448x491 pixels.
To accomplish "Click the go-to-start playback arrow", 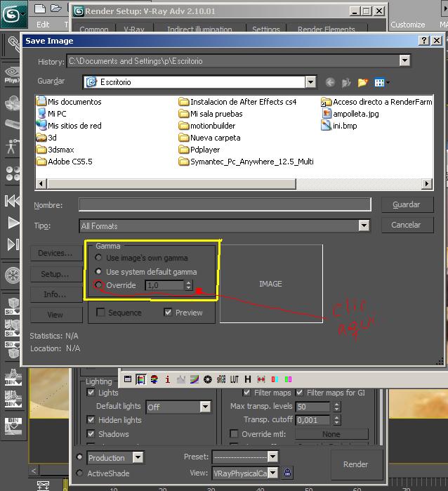I will coord(12,201).
